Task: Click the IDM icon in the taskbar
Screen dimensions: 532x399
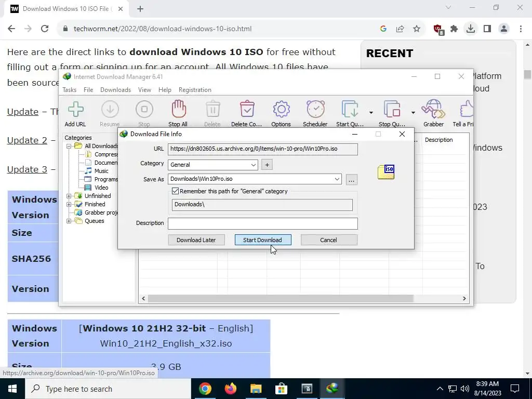Action: tap(332, 389)
